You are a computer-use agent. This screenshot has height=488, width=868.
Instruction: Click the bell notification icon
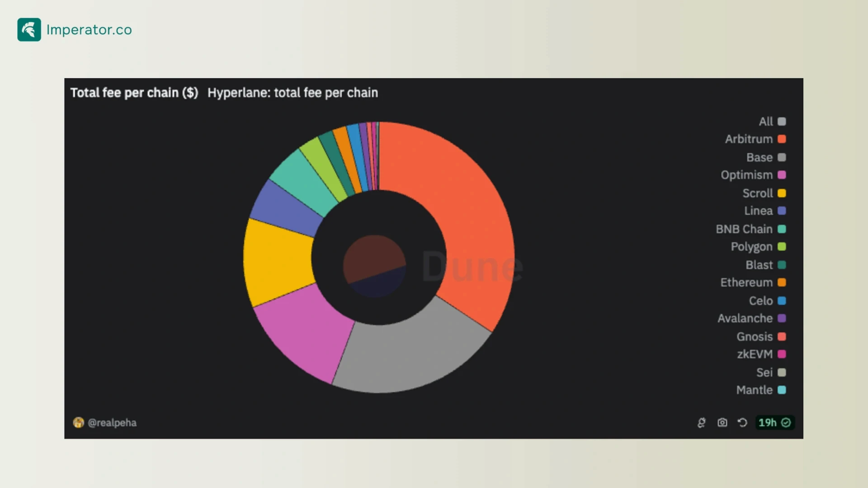pos(702,422)
